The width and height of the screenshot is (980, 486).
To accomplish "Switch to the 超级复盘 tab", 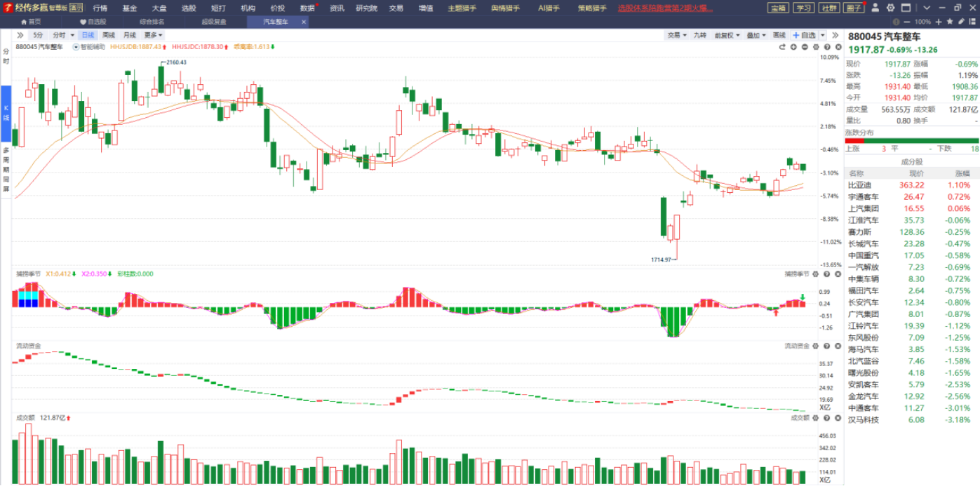I will tap(214, 22).
